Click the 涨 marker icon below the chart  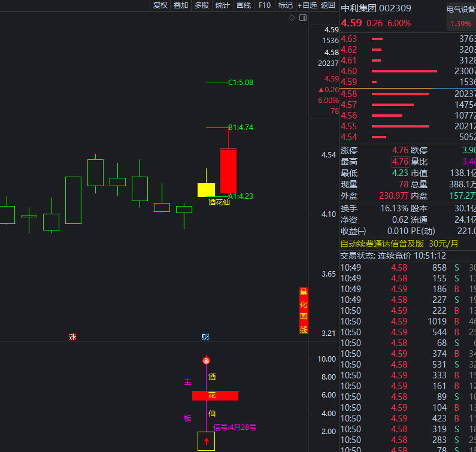[x=72, y=337]
